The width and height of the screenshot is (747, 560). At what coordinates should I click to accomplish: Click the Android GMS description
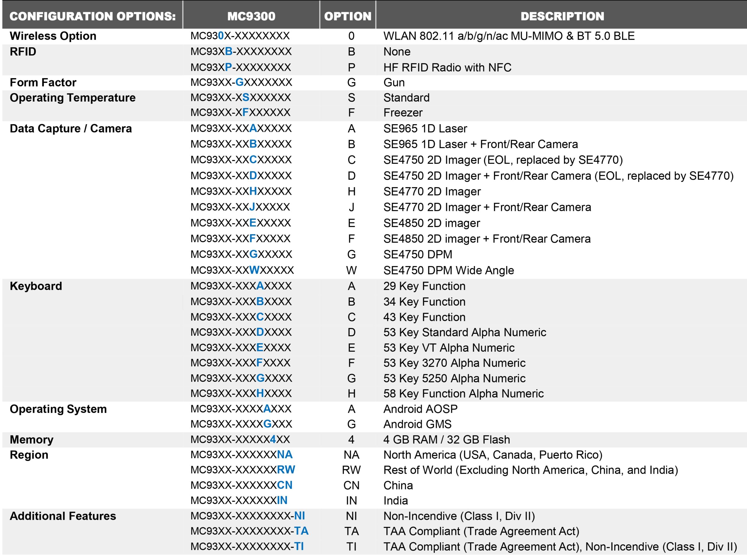pos(417,424)
